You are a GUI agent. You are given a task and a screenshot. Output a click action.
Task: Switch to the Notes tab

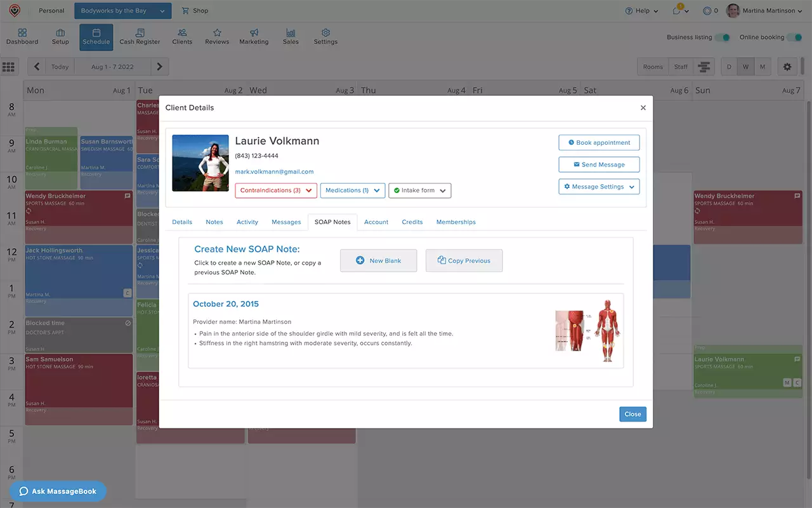tap(214, 222)
